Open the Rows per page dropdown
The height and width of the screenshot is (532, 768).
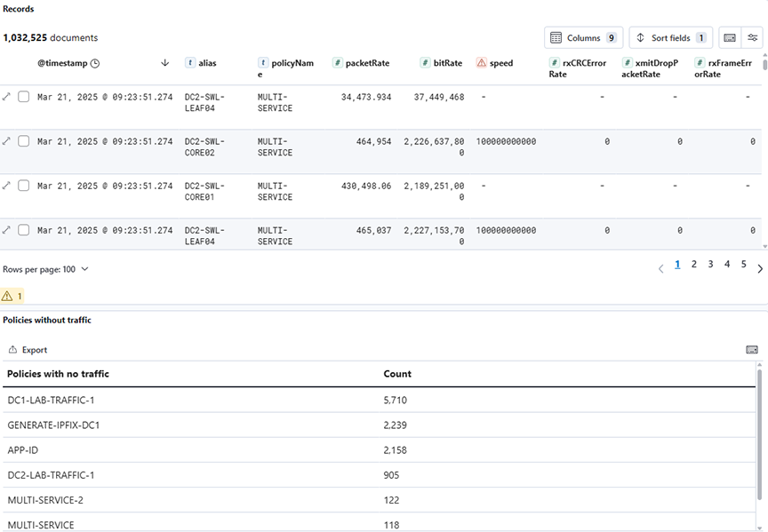pyautogui.click(x=46, y=269)
